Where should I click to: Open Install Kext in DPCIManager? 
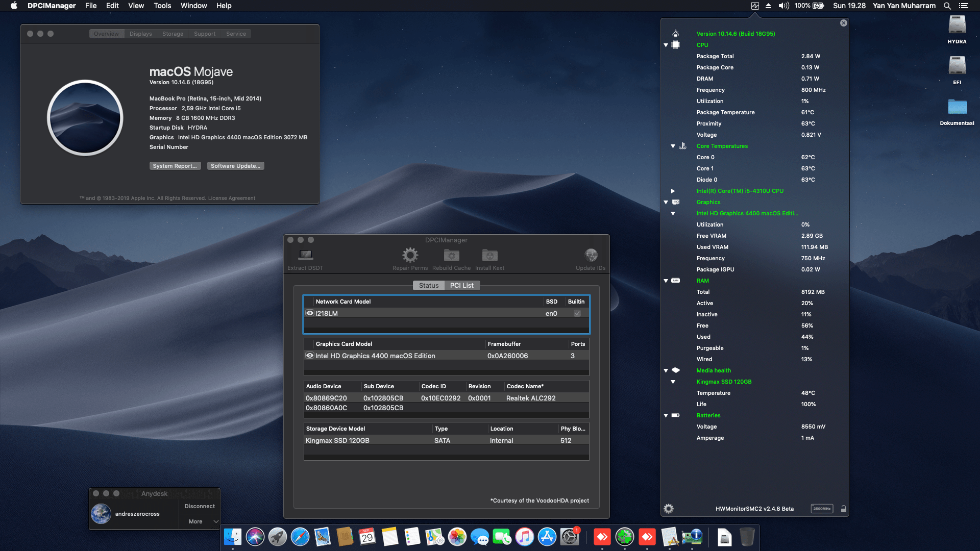coord(489,255)
